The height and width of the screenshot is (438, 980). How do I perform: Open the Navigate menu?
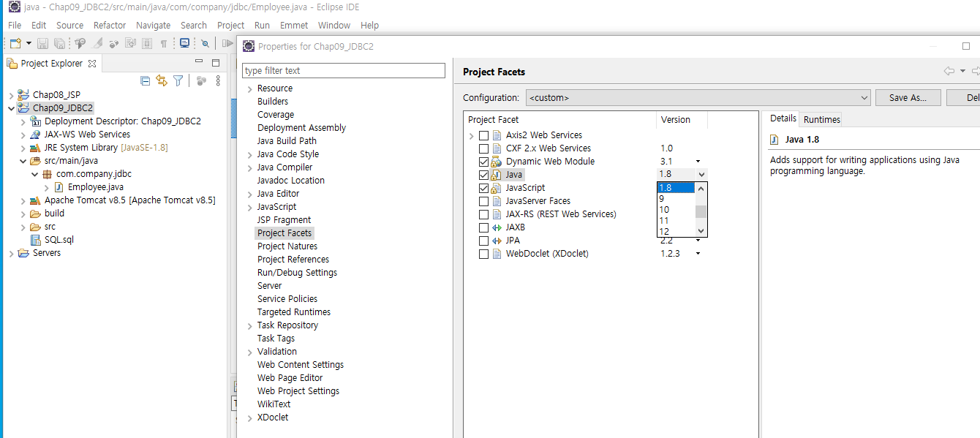coord(153,25)
